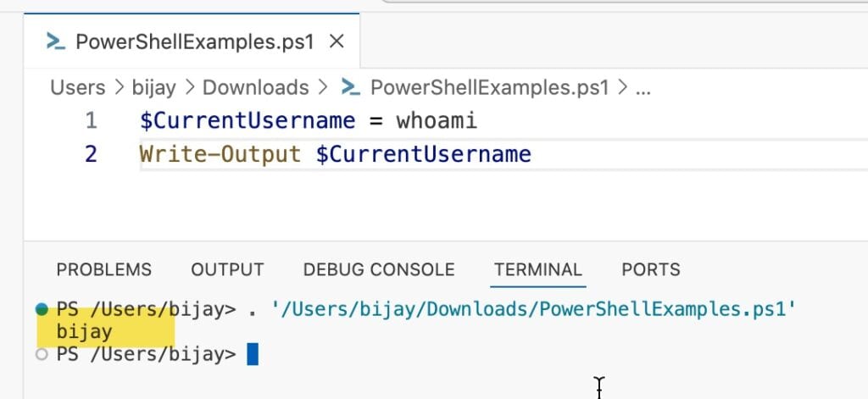868x399 pixels.
Task: Click the PowerShell icon in the breadcrumb
Action: tap(351, 87)
